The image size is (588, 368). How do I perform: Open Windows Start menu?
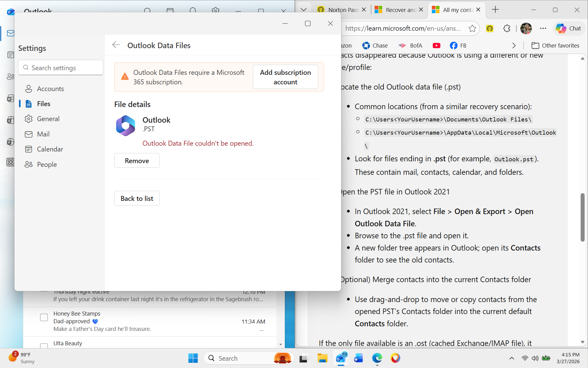pyautogui.click(x=193, y=358)
